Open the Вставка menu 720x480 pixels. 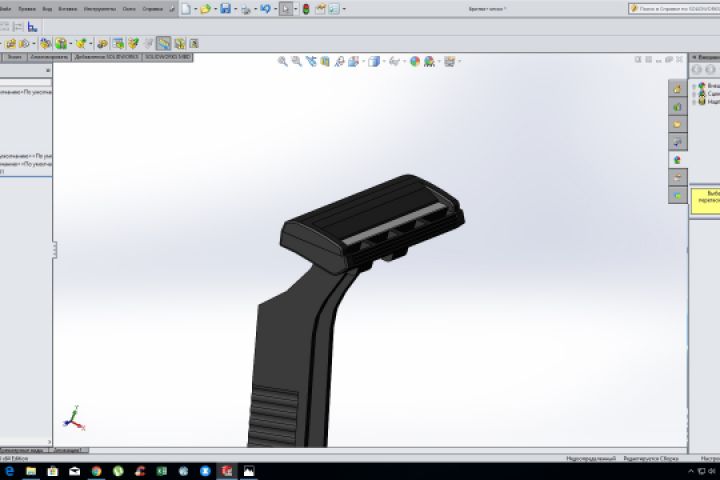point(68,9)
